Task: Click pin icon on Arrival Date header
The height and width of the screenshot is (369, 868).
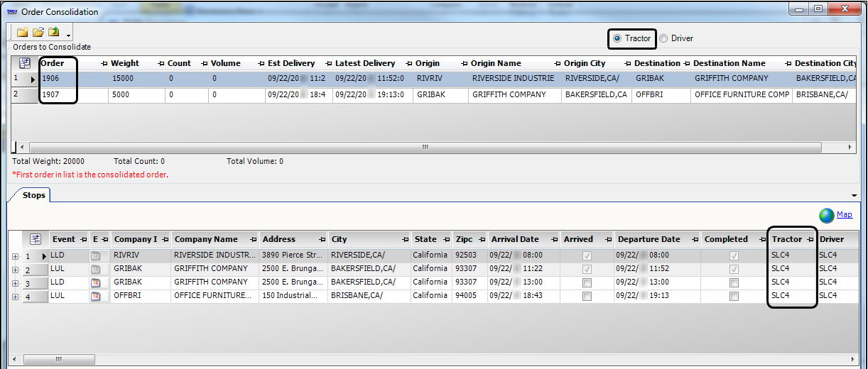Action: (x=555, y=240)
